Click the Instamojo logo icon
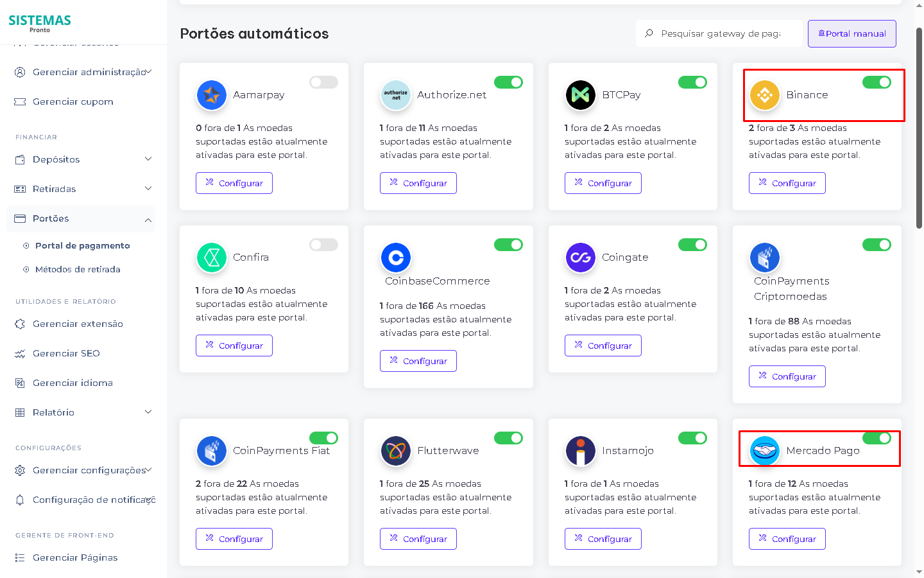The width and height of the screenshot is (924, 578). click(x=581, y=451)
